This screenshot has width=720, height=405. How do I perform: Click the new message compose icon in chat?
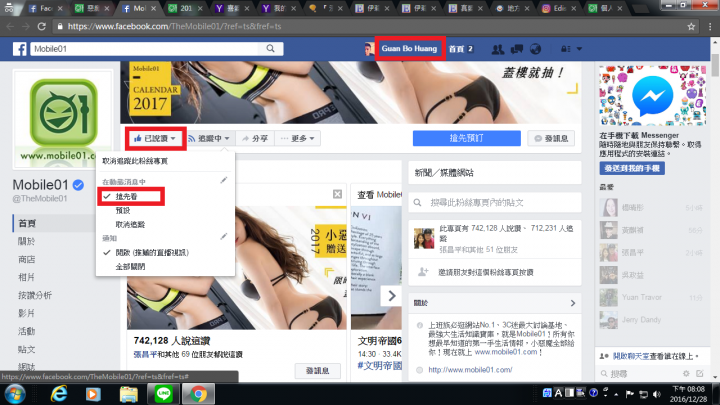click(700, 373)
